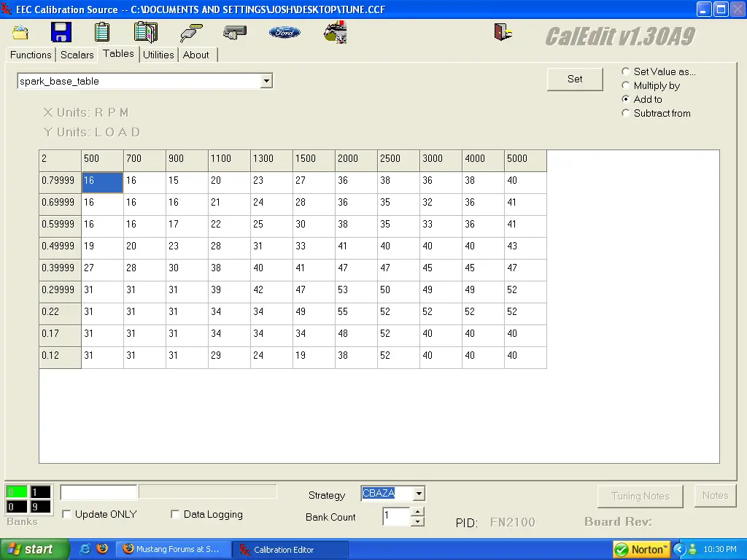This screenshot has height=560, width=747.
Task: Select cell 15 in the 900 column
Action: pos(187,182)
